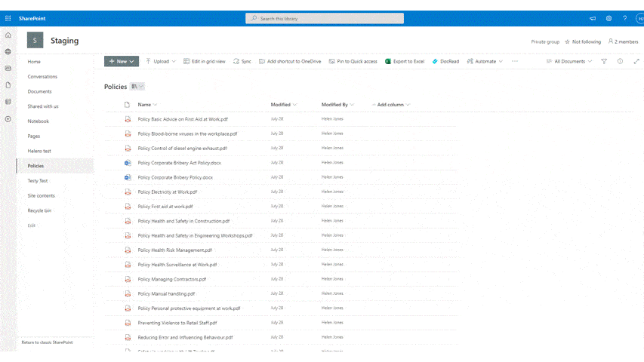Open Policy Corporate Bribery Policy.docx
This screenshot has height=362, width=644.
[x=175, y=178]
